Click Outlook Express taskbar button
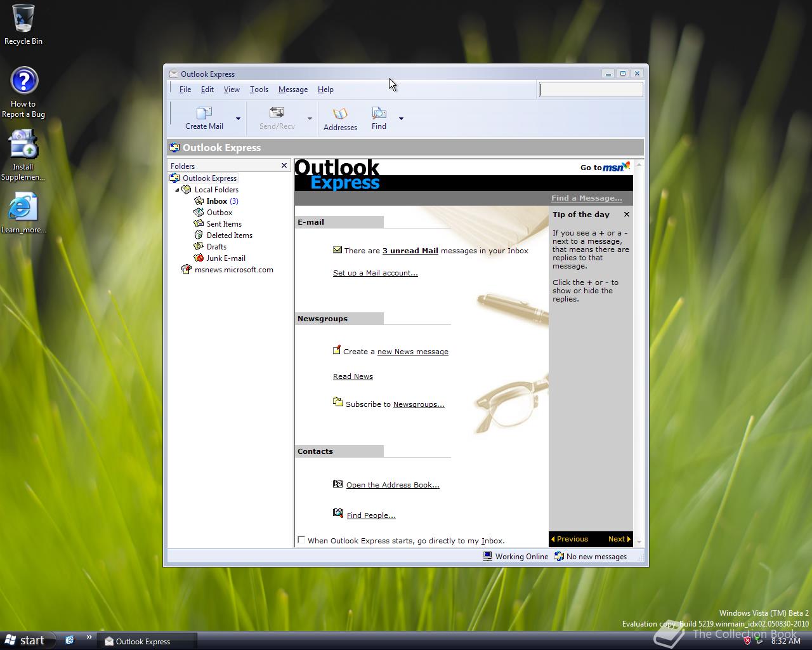 pyautogui.click(x=148, y=641)
